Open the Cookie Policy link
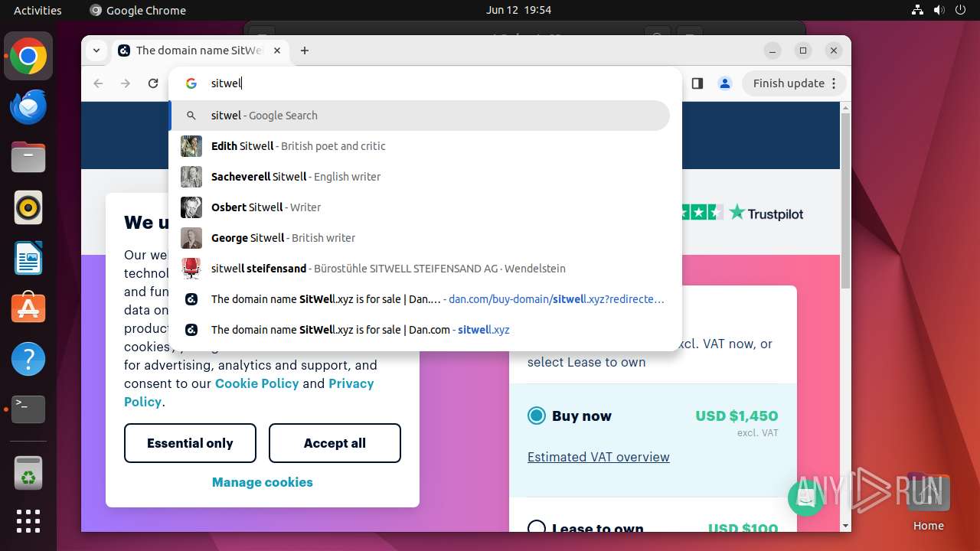980x551 pixels. 257,383
